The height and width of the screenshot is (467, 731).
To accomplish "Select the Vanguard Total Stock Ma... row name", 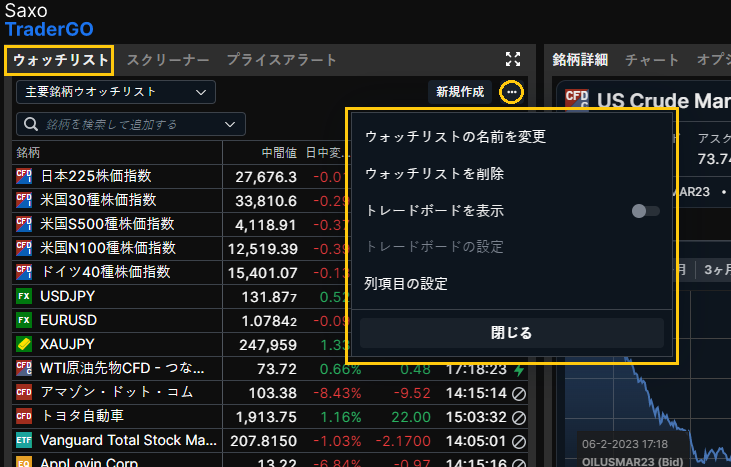I will coord(128,440).
